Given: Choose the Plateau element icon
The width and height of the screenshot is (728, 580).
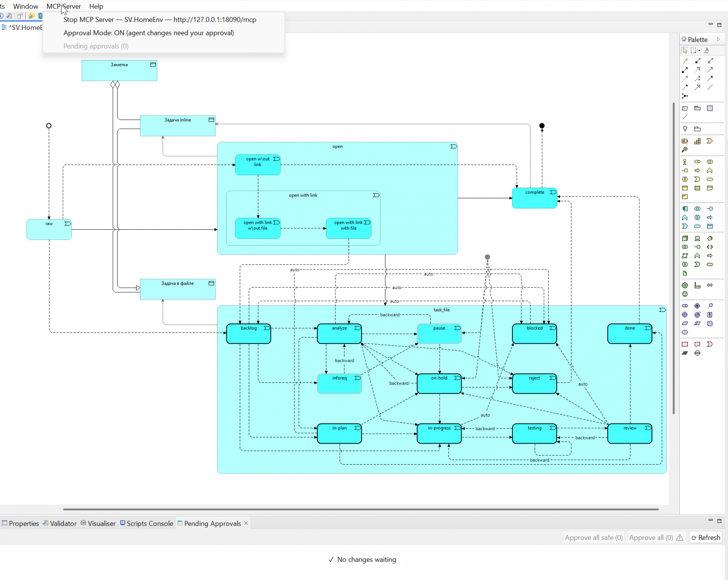Looking at the screenshot, I should 685,353.
